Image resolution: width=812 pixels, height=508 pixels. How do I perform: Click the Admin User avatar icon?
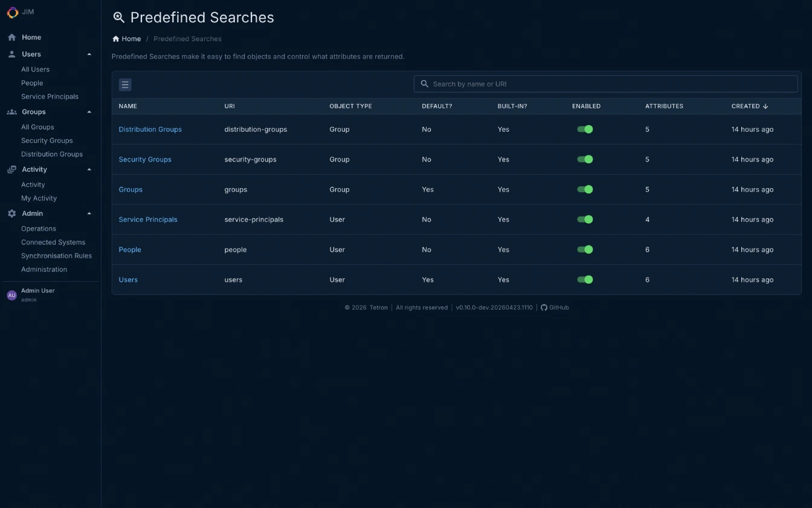point(11,295)
